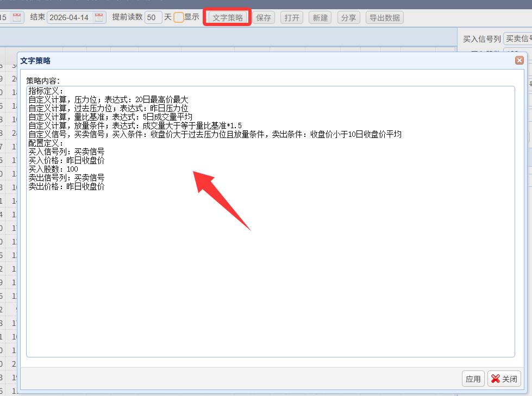Screen dimensions: 532x396
Task: Click the 分享 share button
Action: pos(348,17)
